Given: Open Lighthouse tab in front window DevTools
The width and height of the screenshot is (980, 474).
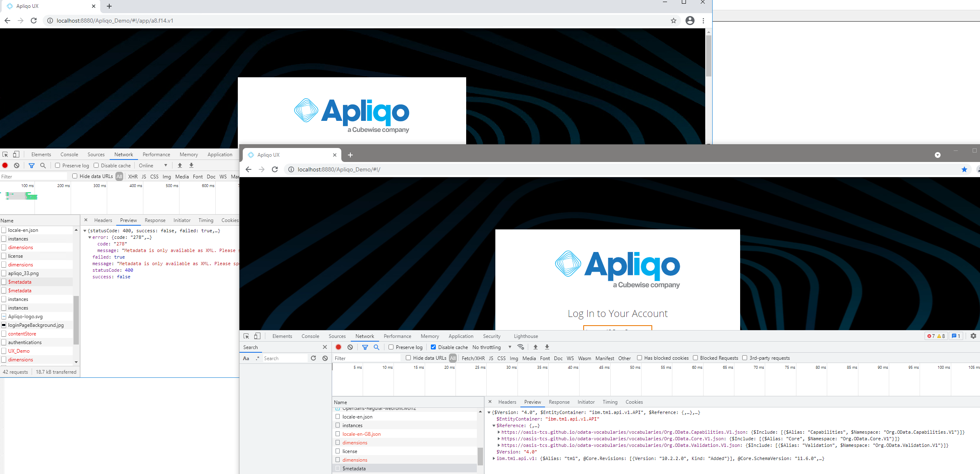Looking at the screenshot, I should 526,336.
